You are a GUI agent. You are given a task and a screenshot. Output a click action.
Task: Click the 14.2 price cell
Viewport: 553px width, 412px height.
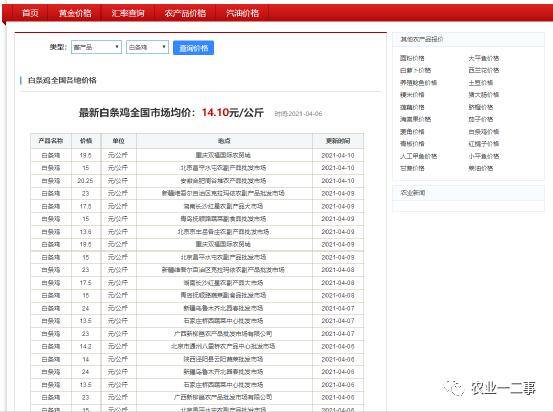[x=85, y=346]
